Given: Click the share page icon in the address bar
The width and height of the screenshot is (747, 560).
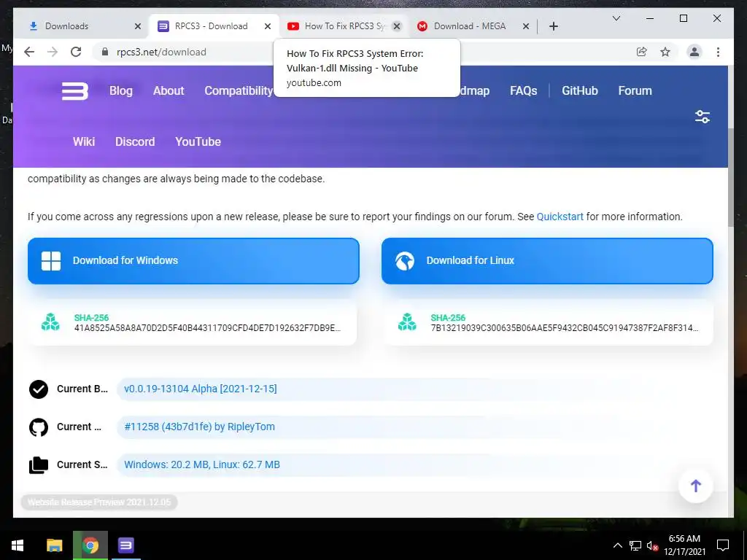Looking at the screenshot, I should click(x=642, y=52).
